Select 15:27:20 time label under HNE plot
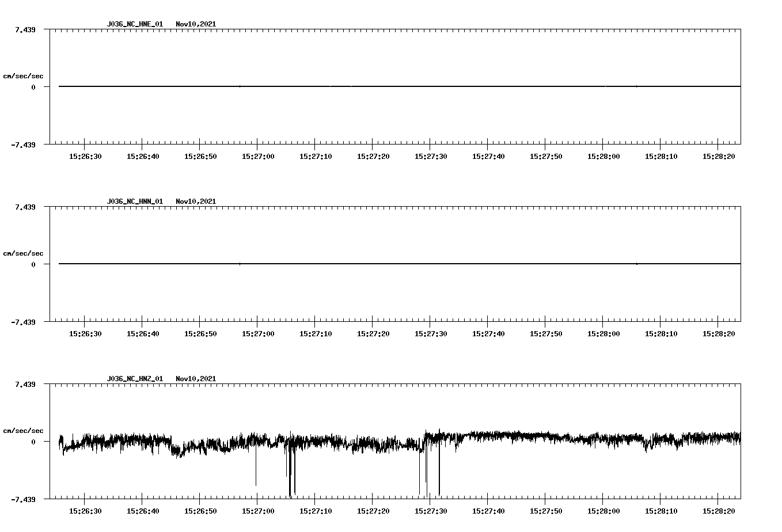 [x=373, y=157]
